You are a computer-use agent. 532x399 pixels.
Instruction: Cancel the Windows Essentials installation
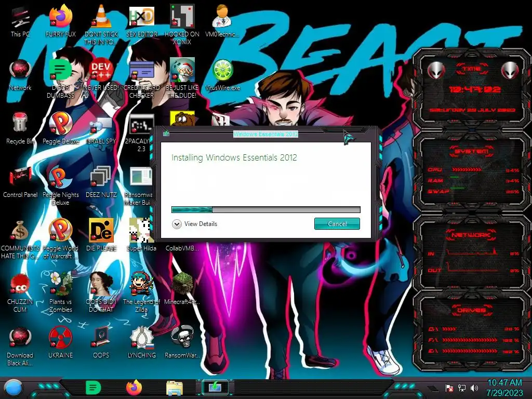pyautogui.click(x=337, y=224)
